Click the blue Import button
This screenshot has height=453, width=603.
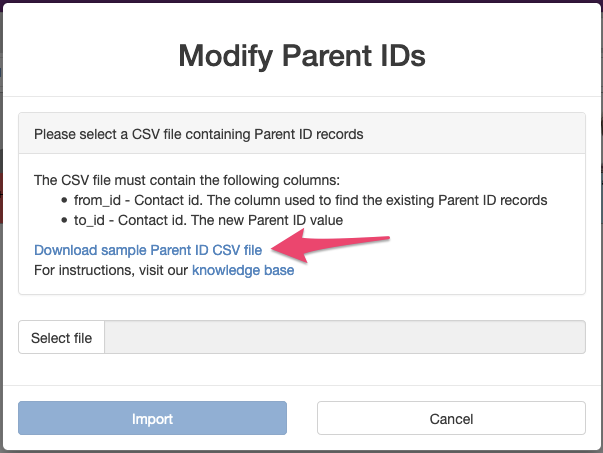click(153, 419)
